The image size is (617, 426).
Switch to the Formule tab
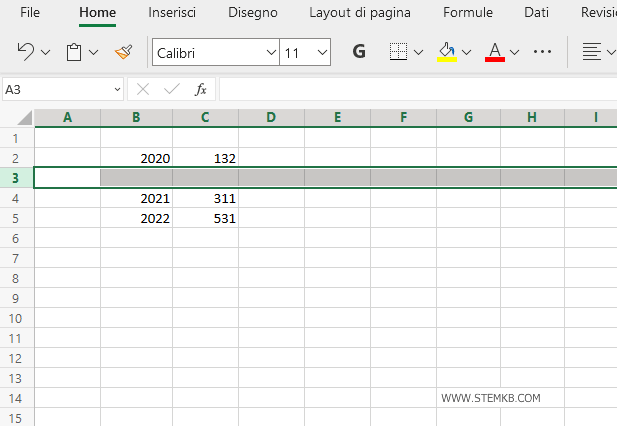[x=468, y=13]
